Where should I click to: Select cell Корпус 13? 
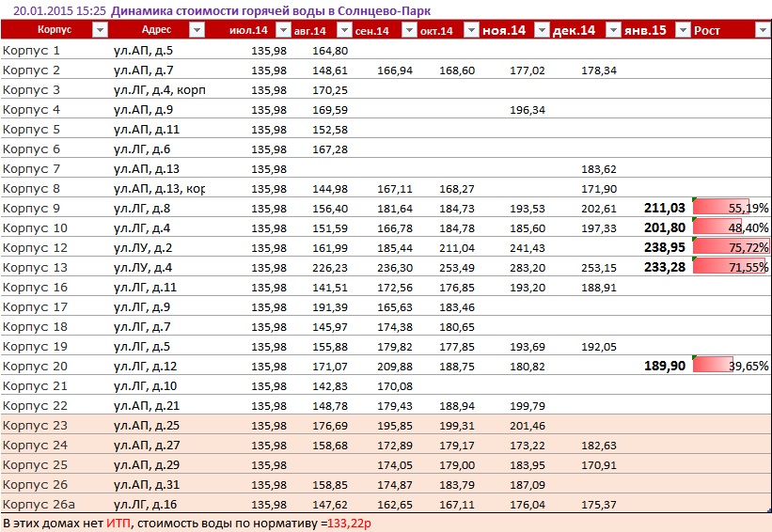pos(35,267)
